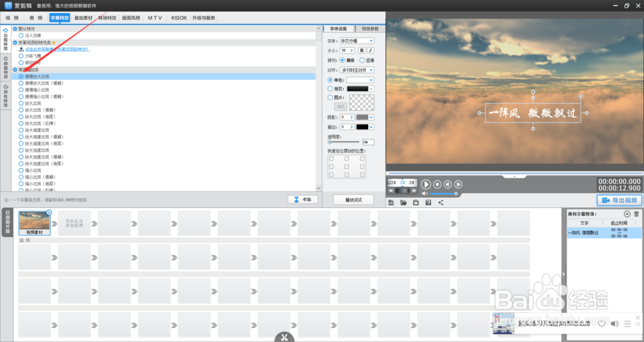Image resolution: width=644 pixels, height=342 pixels.
Task: Collapse the 好莱坞顶级特效类 category
Action: [15, 43]
